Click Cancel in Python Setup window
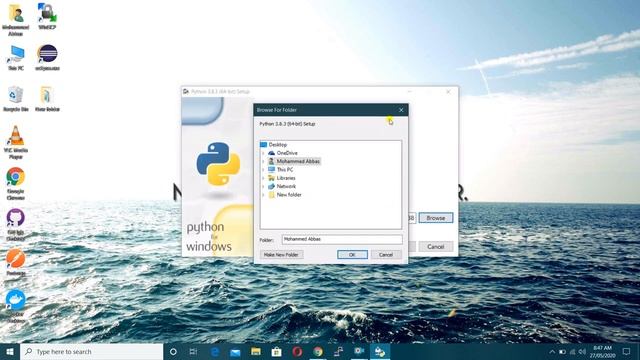The height and width of the screenshot is (360, 640). point(436,247)
